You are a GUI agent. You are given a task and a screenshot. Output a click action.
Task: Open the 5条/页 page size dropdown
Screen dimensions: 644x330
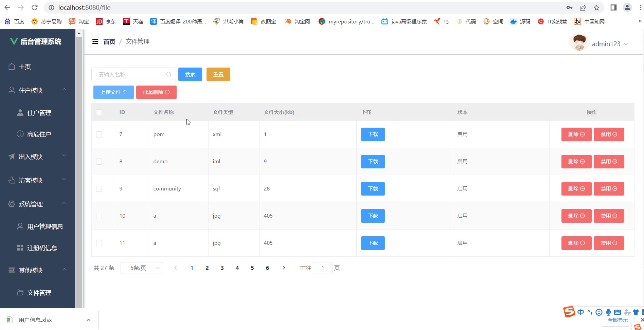pyautogui.click(x=142, y=268)
